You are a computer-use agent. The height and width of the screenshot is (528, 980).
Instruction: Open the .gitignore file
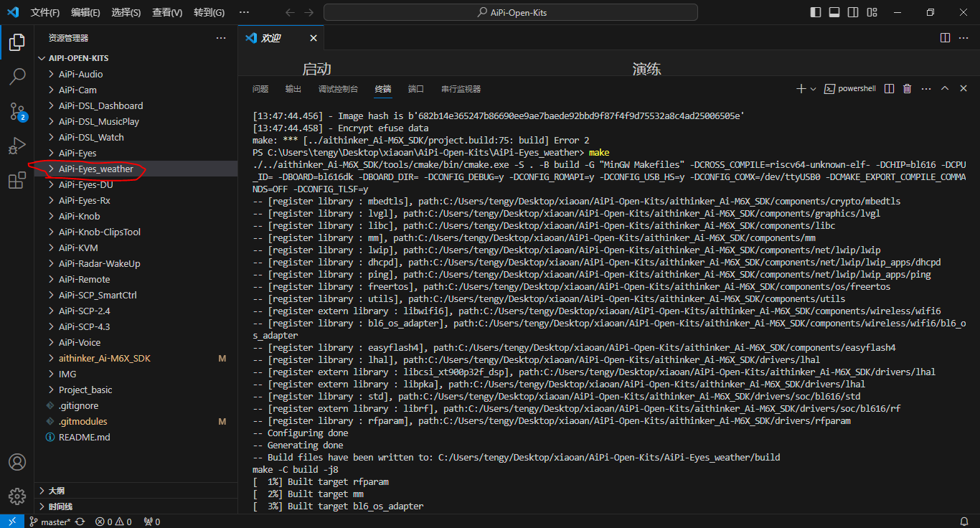(136, 405)
